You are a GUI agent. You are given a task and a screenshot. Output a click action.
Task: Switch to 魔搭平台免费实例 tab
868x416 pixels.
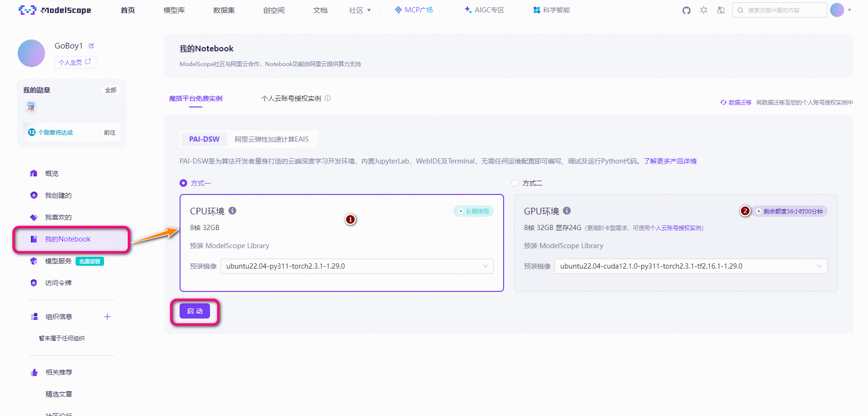[x=196, y=98]
